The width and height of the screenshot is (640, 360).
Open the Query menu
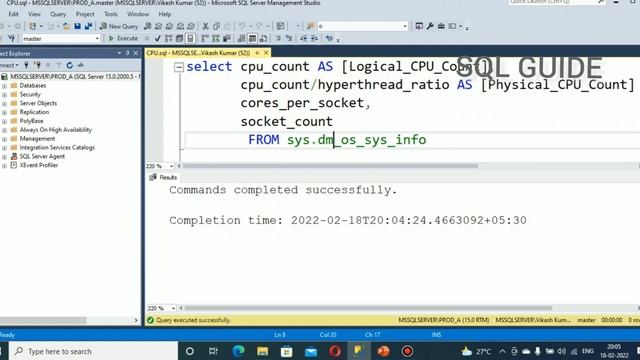coord(58,14)
